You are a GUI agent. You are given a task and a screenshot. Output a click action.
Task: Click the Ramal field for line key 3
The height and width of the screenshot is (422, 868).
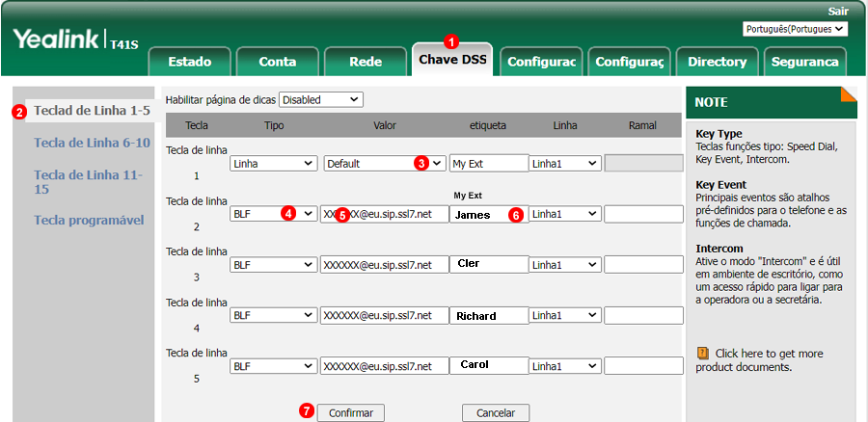click(643, 265)
